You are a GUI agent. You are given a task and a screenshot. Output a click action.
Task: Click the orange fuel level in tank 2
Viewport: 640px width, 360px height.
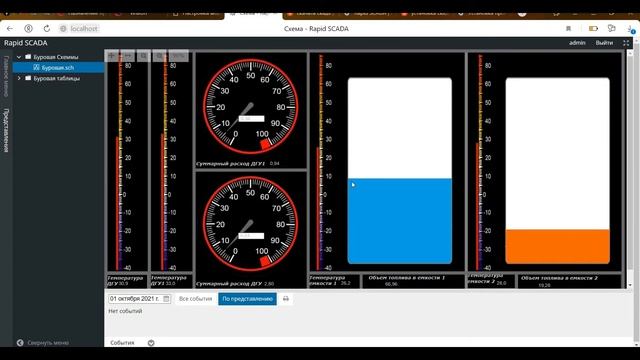(558, 246)
